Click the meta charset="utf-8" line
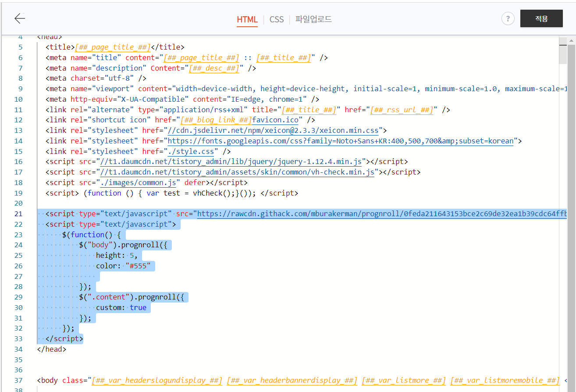The image size is (576, 392). tap(96, 78)
